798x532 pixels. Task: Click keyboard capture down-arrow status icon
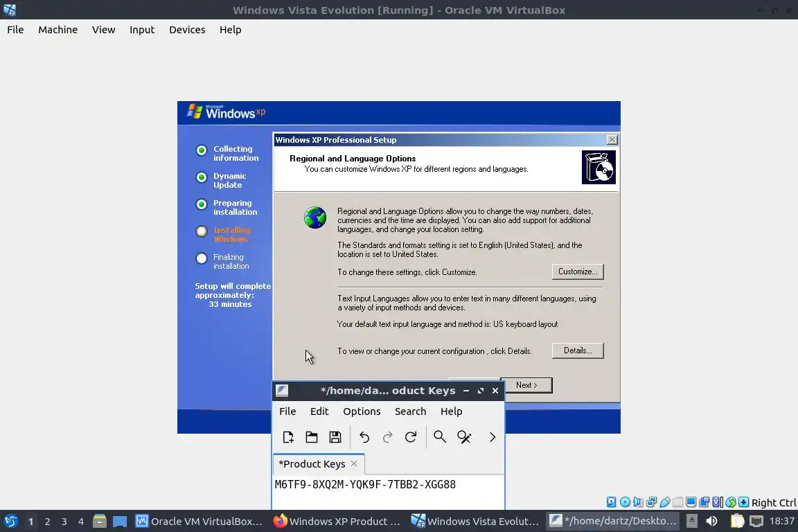point(743,502)
